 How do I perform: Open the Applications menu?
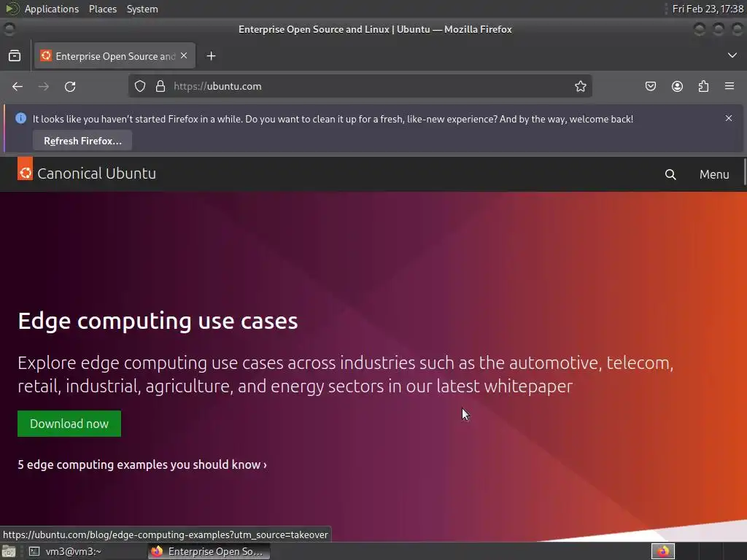tap(52, 9)
